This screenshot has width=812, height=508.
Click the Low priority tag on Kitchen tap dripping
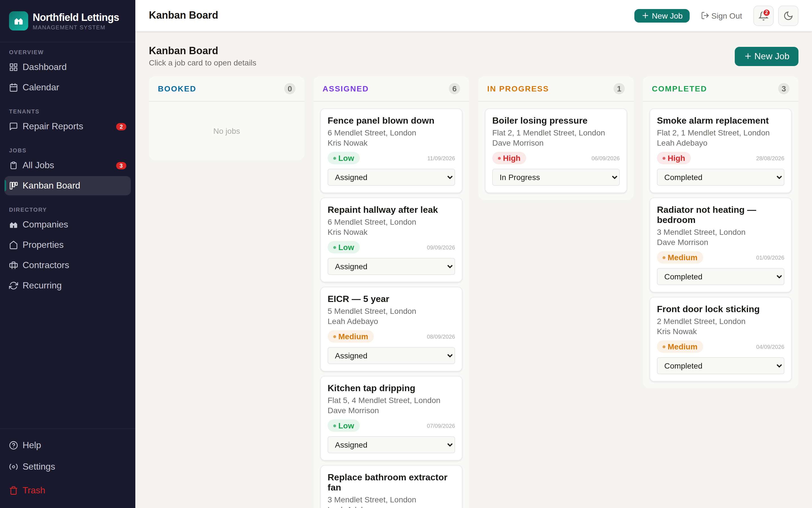point(344,426)
